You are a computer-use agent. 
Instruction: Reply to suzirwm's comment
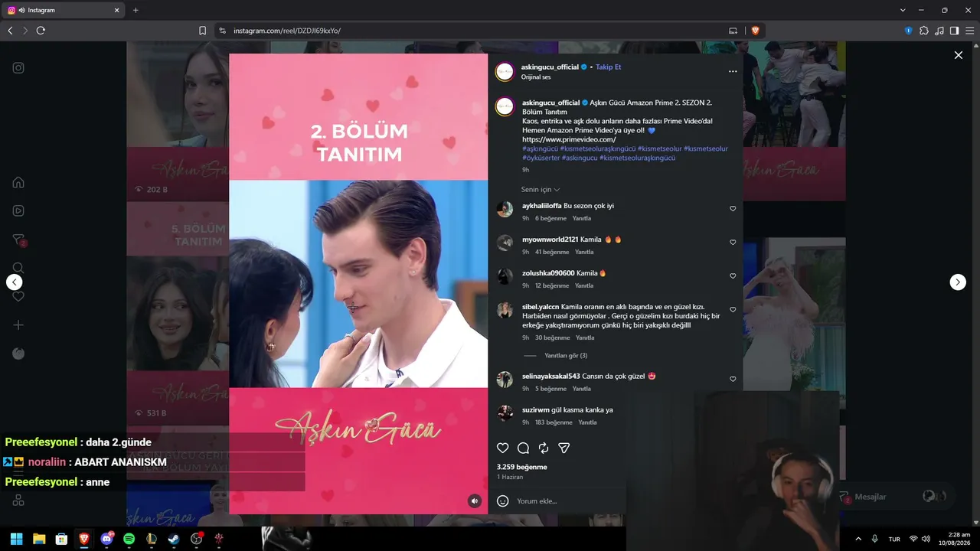coord(587,422)
